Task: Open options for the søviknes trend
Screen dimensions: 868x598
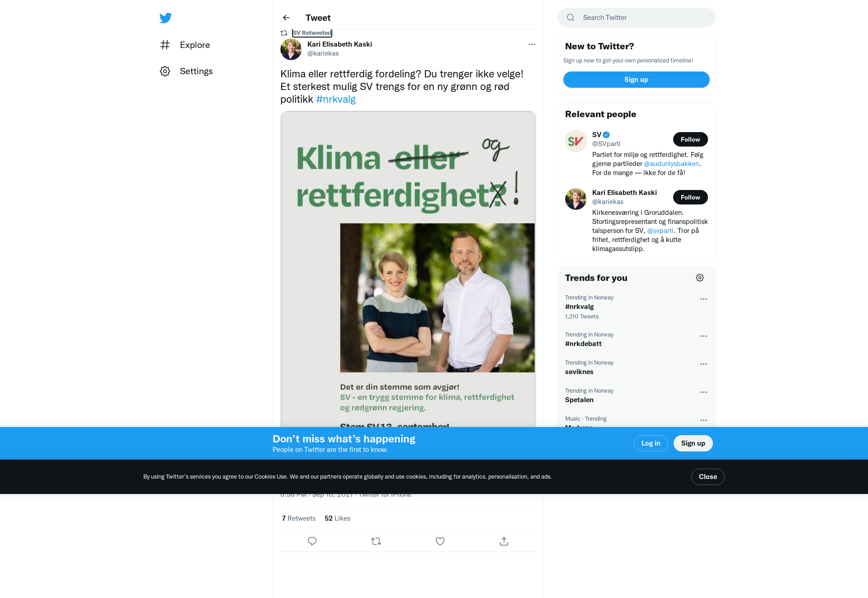Action: (703, 364)
